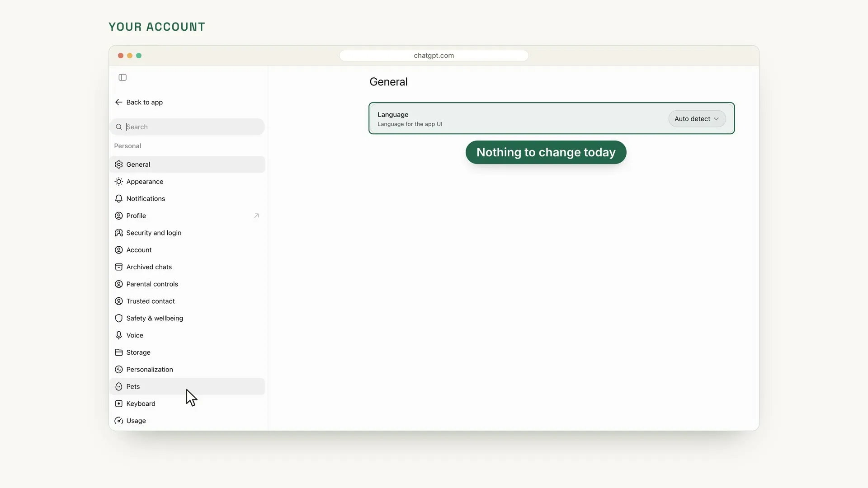Click the Security and login icon
This screenshot has width=868, height=488.
click(x=118, y=233)
